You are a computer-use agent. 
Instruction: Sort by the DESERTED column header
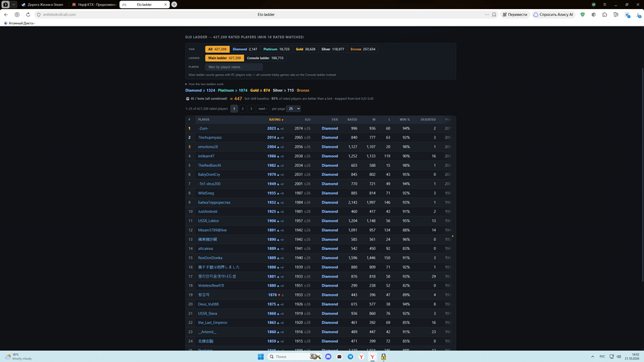[x=428, y=120]
